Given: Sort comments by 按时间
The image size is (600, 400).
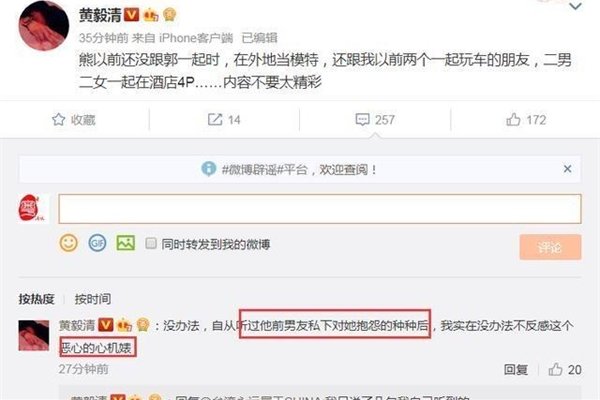Looking at the screenshot, I should click(x=93, y=299).
